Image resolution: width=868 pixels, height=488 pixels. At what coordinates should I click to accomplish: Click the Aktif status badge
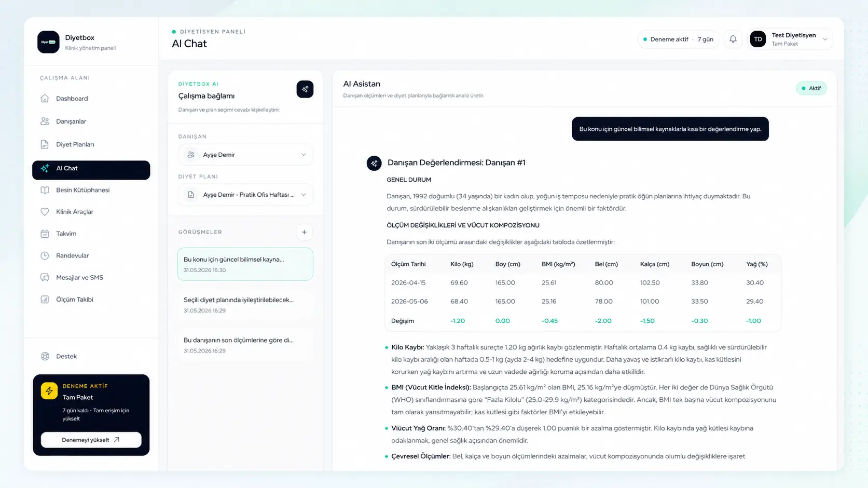811,88
